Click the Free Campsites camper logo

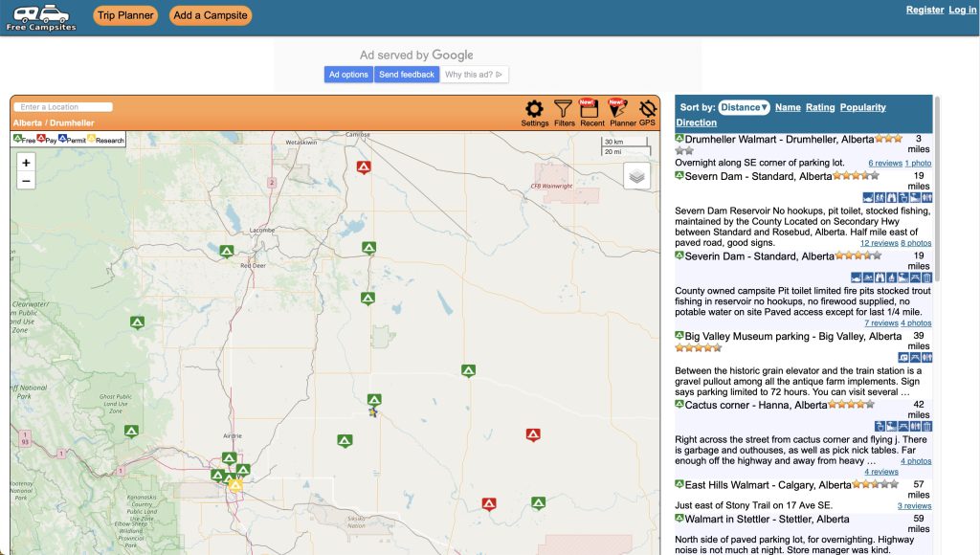pos(40,16)
